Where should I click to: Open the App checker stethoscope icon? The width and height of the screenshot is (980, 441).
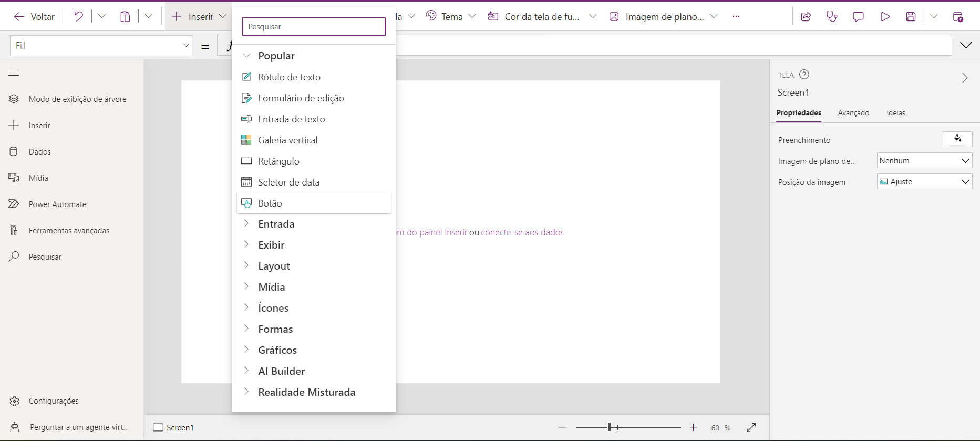(x=832, y=17)
